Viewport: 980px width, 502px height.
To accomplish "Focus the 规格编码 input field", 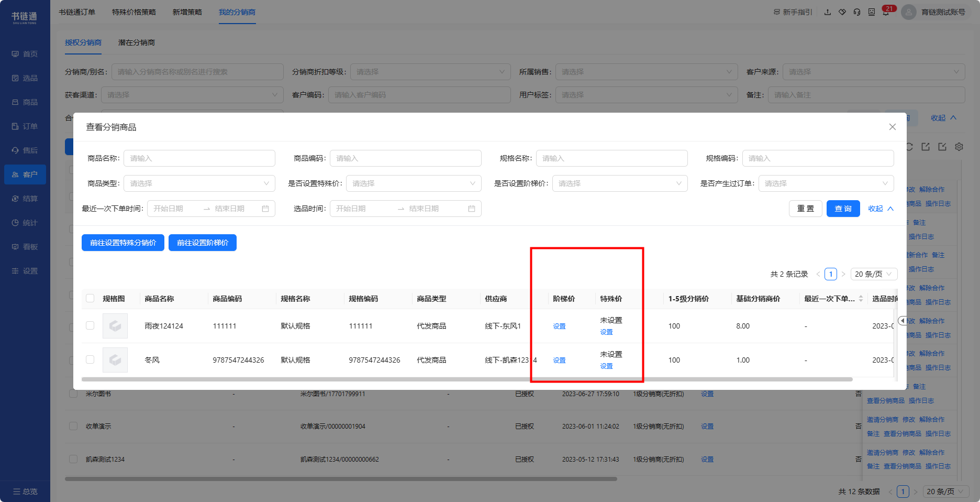I will pyautogui.click(x=818, y=158).
